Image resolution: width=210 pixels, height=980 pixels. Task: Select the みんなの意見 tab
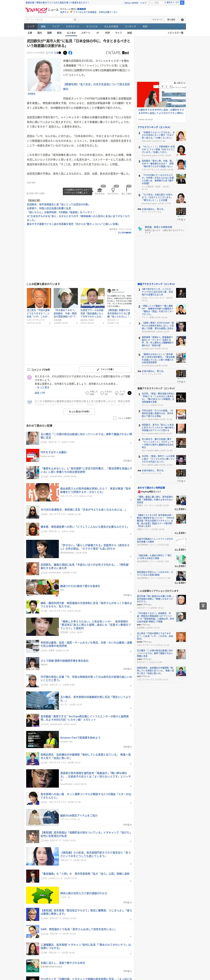pyautogui.click(x=111, y=27)
